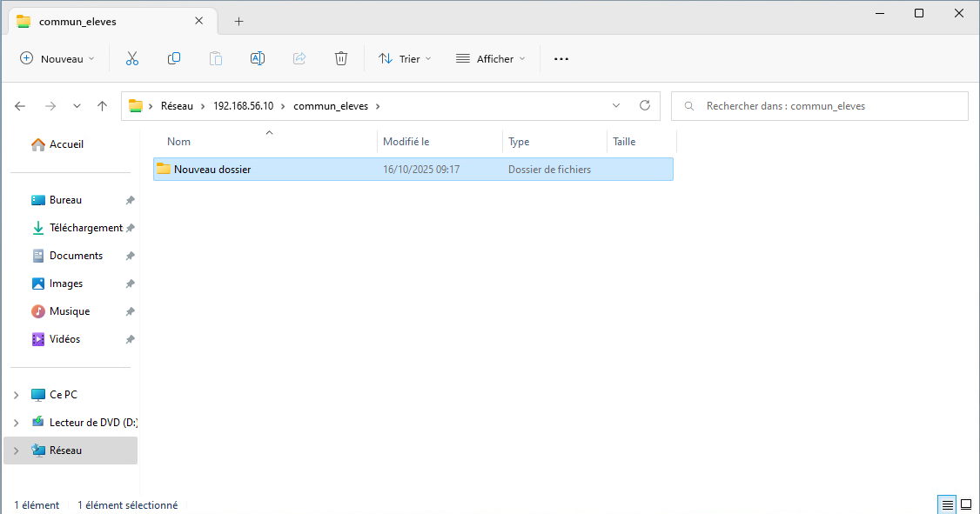Add a new tab with plus button
Screen dimensions: 980x514
coord(239,21)
